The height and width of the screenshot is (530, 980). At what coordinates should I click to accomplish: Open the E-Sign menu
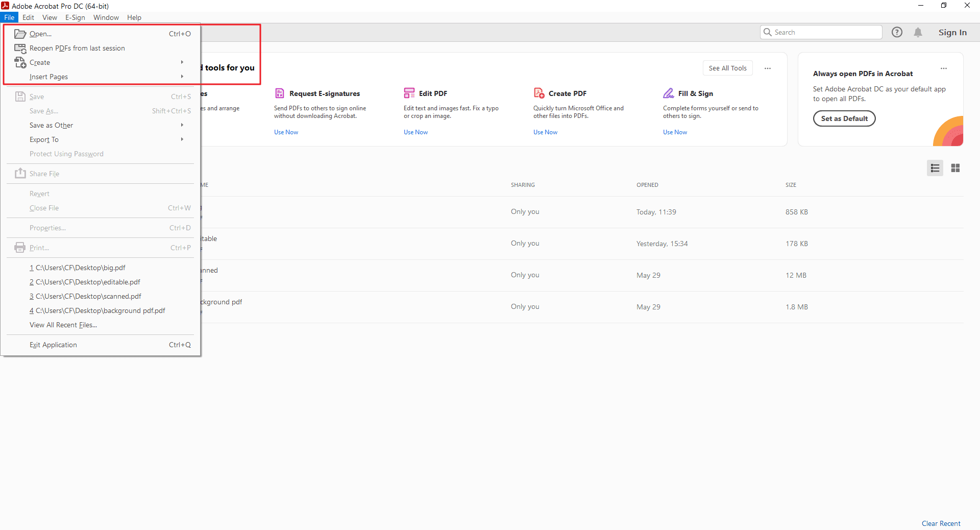75,17
